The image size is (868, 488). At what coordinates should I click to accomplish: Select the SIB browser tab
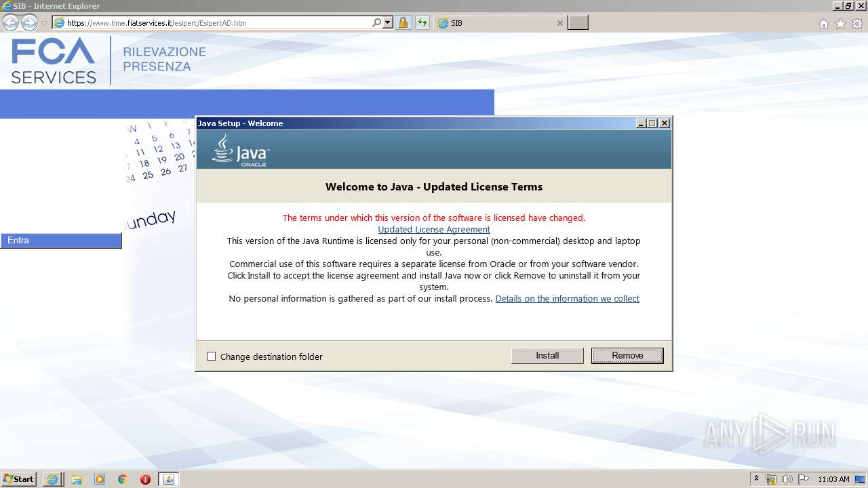tap(500, 23)
